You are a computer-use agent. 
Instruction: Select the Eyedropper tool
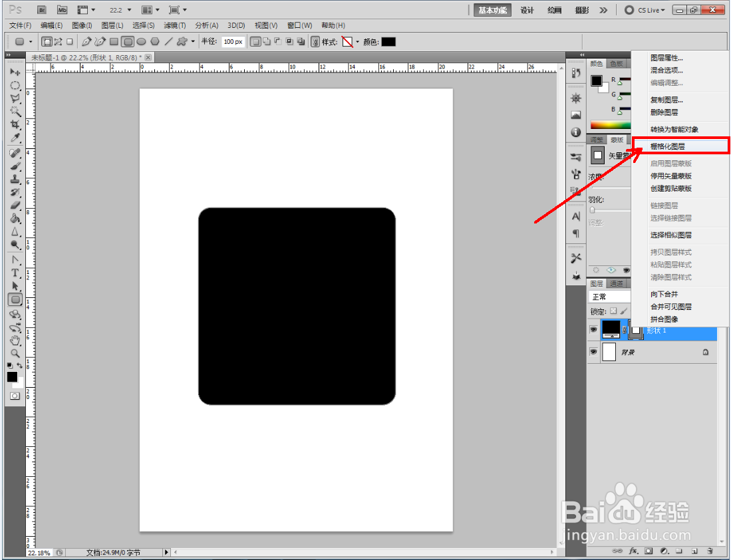(15, 138)
